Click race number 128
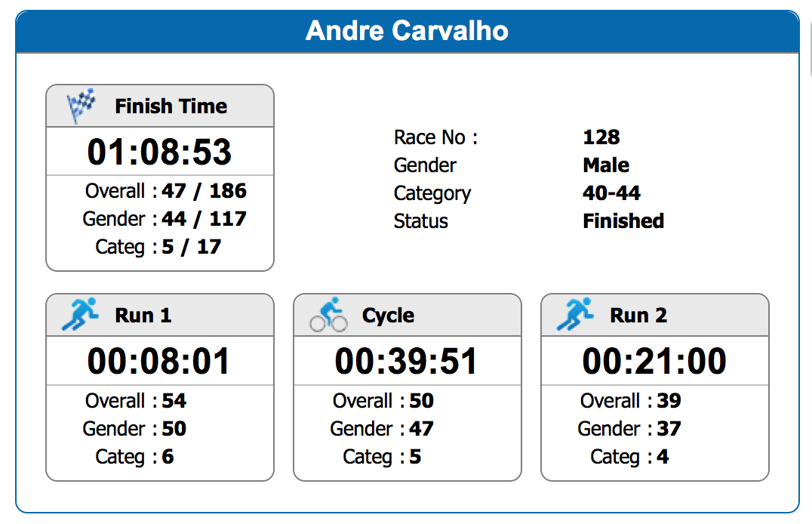Viewport: 812px width, 524px height. (x=601, y=137)
